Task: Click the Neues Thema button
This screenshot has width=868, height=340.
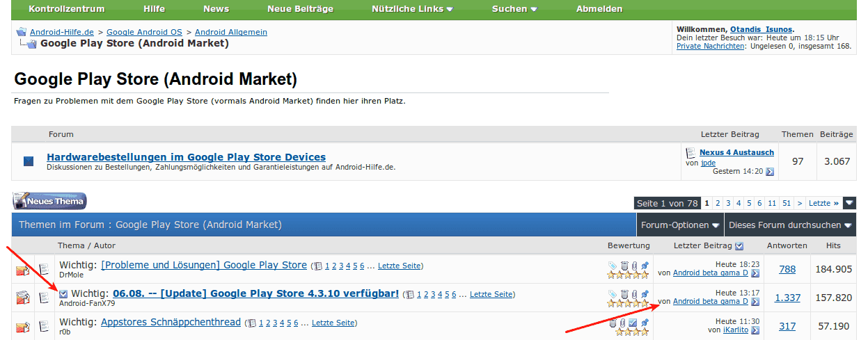Action: pyautogui.click(x=49, y=201)
